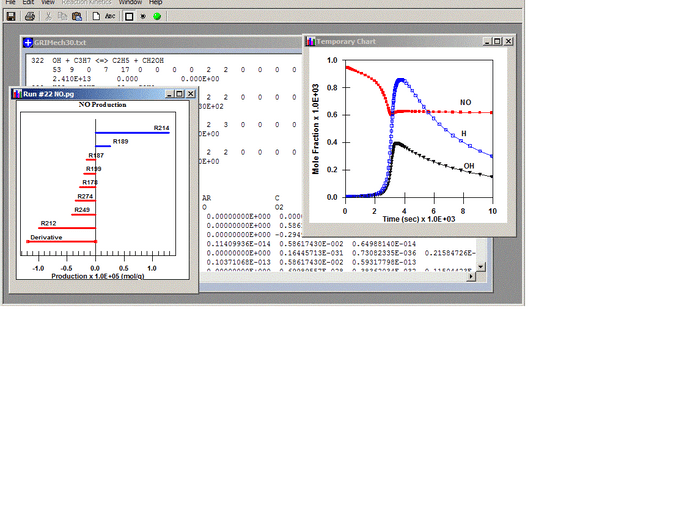Click reaction line '322 OH + C3H7 <=> C2H5 + CH2OH'
Viewport: 690px width, 518px height.
(98, 61)
